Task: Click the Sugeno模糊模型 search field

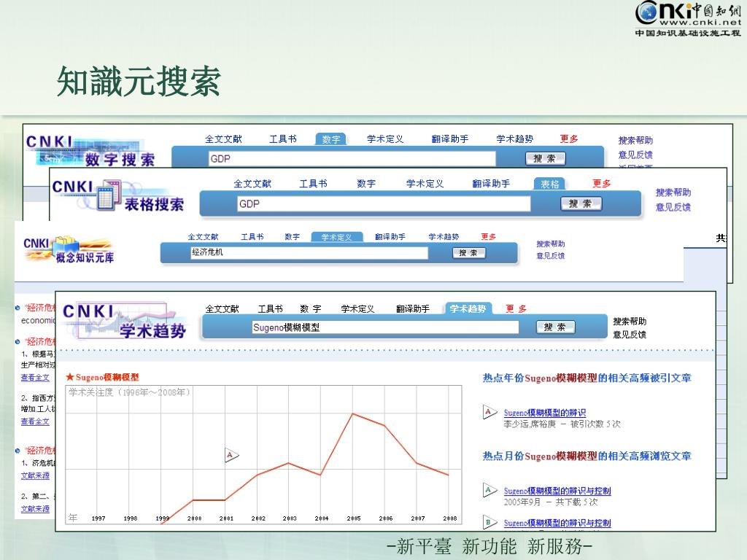Action: point(385,327)
